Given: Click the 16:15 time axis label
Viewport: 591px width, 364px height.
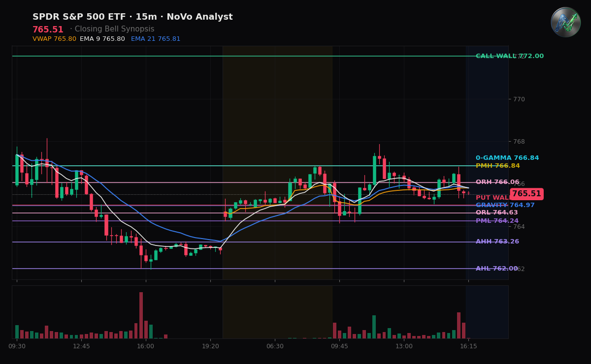Looking at the screenshot, I should click(468, 346).
